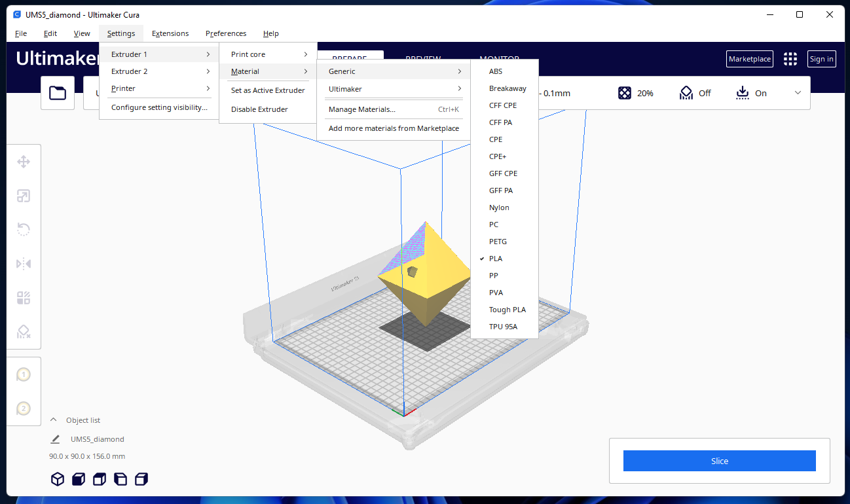
Task: Click the Slice button
Action: point(720,461)
